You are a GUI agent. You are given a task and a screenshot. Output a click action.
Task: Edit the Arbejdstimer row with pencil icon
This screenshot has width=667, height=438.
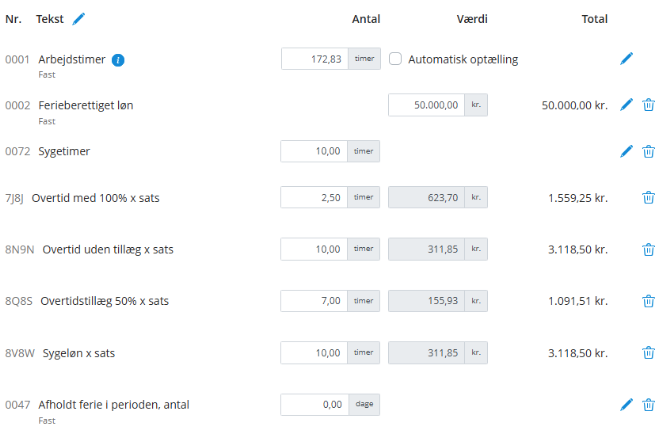pos(627,59)
